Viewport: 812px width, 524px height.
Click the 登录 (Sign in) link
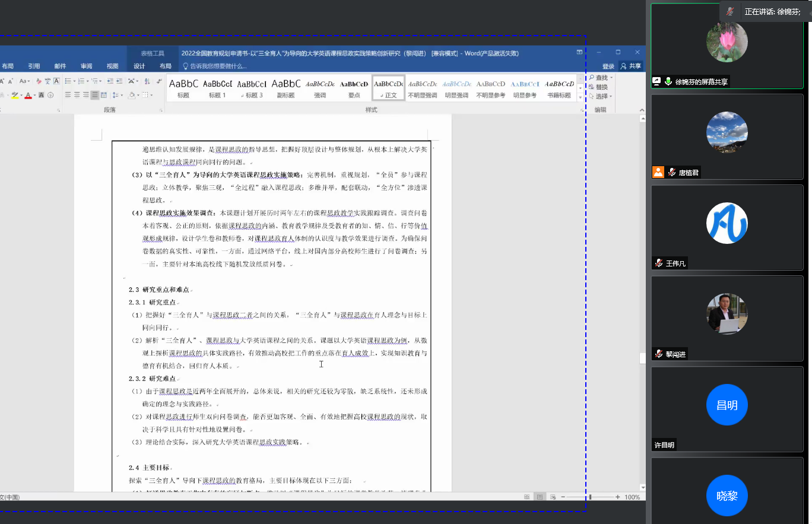click(x=608, y=66)
